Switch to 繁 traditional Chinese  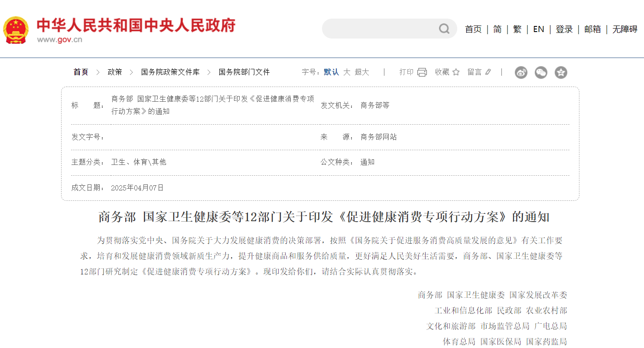[x=517, y=29]
